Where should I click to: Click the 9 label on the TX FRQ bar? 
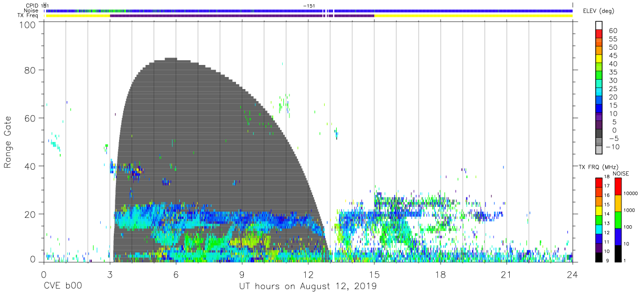click(606, 261)
